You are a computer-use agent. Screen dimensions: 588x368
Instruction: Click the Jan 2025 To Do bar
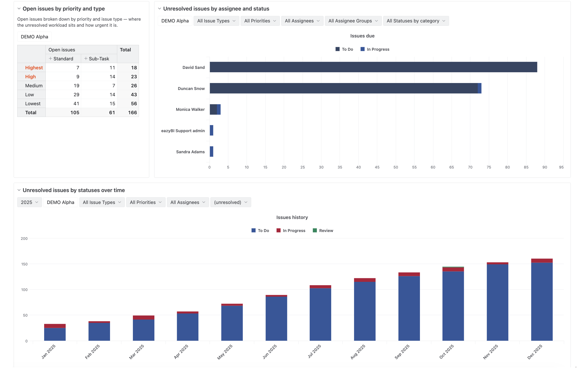pyautogui.click(x=55, y=334)
